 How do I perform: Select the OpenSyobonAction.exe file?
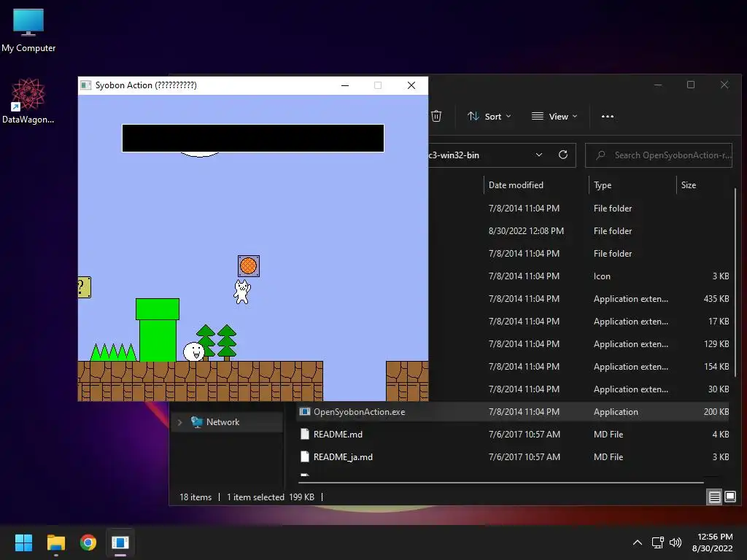(x=514, y=412)
